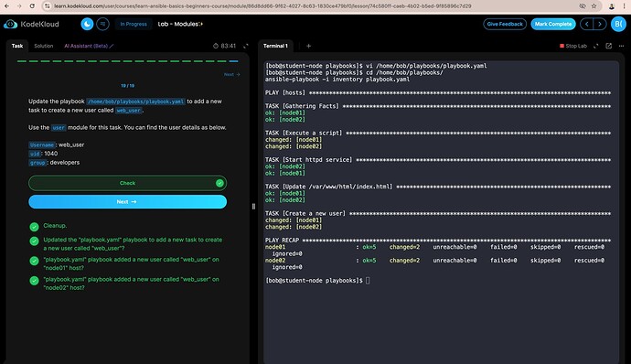Open the AI Assistant (Beta) tab
Screen dimensions: 631x364
pos(89,46)
